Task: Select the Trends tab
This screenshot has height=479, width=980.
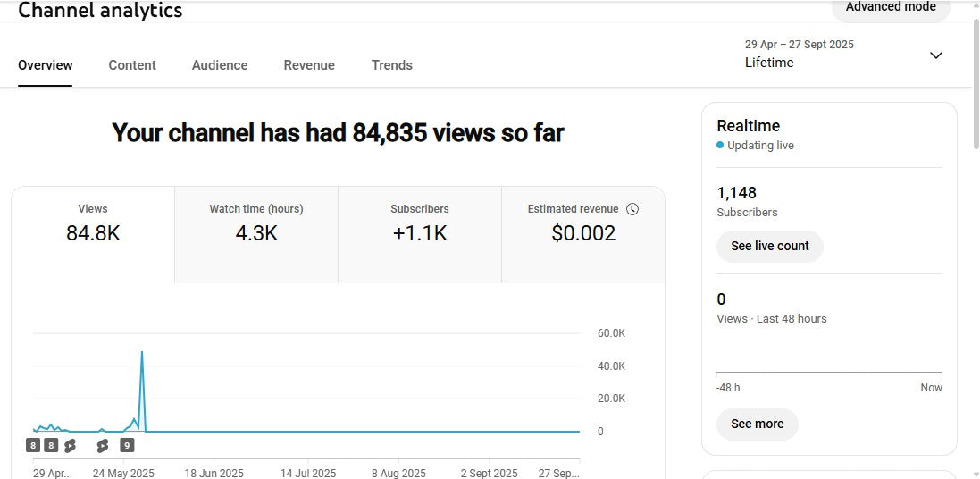Action: pos(391,65)
